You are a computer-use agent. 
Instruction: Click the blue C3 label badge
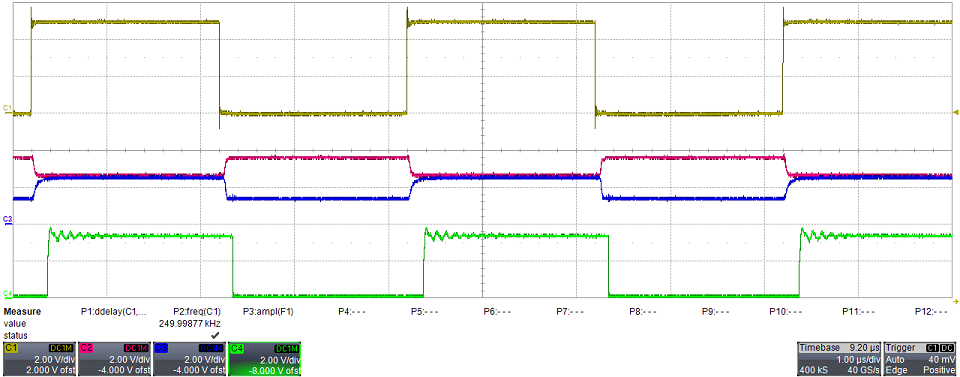[162, 348]
